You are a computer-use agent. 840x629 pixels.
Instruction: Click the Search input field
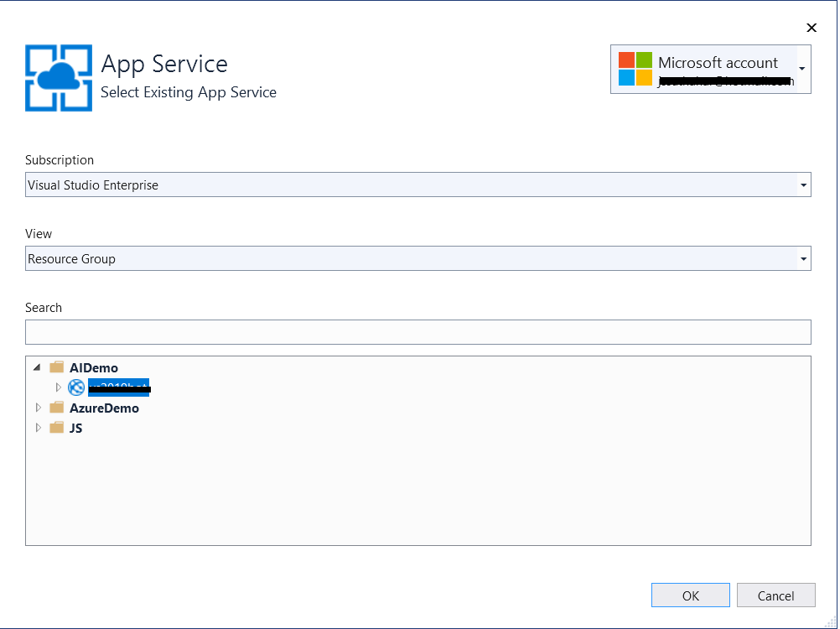click(417, 332)
